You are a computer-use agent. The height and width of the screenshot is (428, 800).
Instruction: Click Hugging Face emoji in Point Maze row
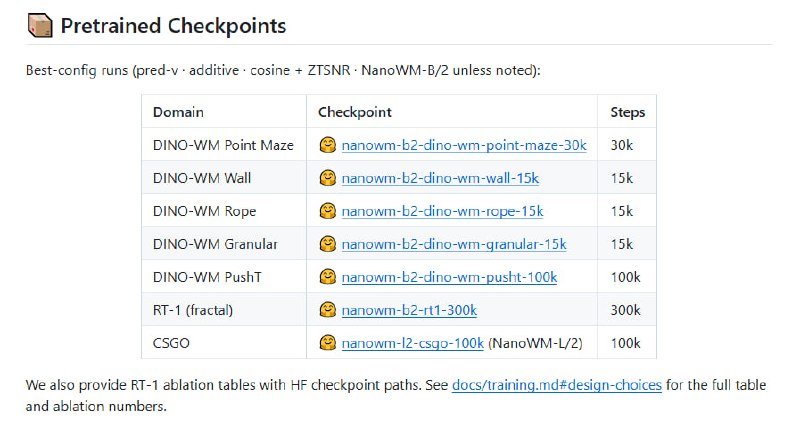point(328,145)
